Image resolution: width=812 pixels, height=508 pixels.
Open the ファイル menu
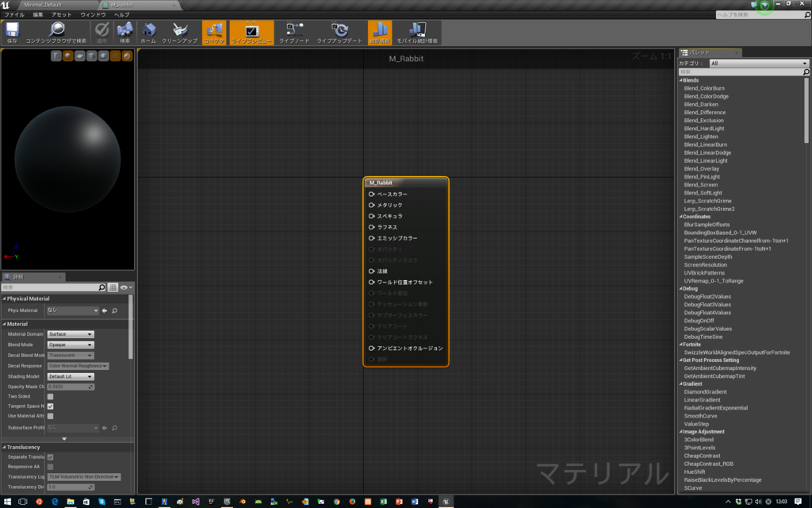click(x=14, y=14)
